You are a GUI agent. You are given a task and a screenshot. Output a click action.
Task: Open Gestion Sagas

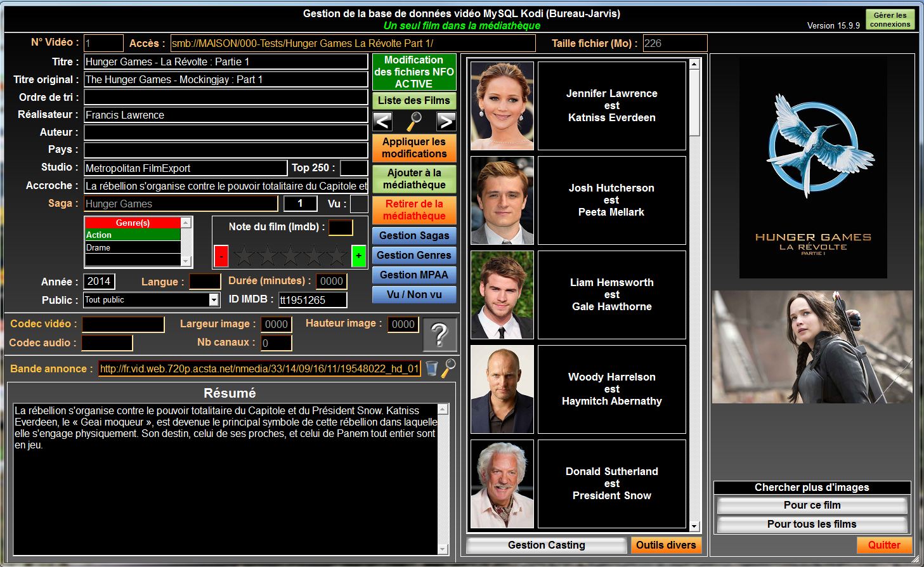(x=414, y=235)
